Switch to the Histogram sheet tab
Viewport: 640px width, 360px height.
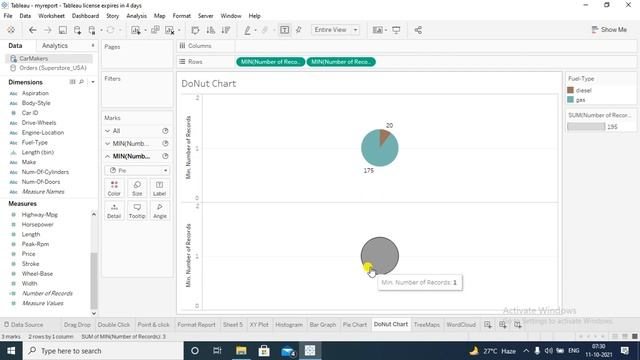point(289,324)
